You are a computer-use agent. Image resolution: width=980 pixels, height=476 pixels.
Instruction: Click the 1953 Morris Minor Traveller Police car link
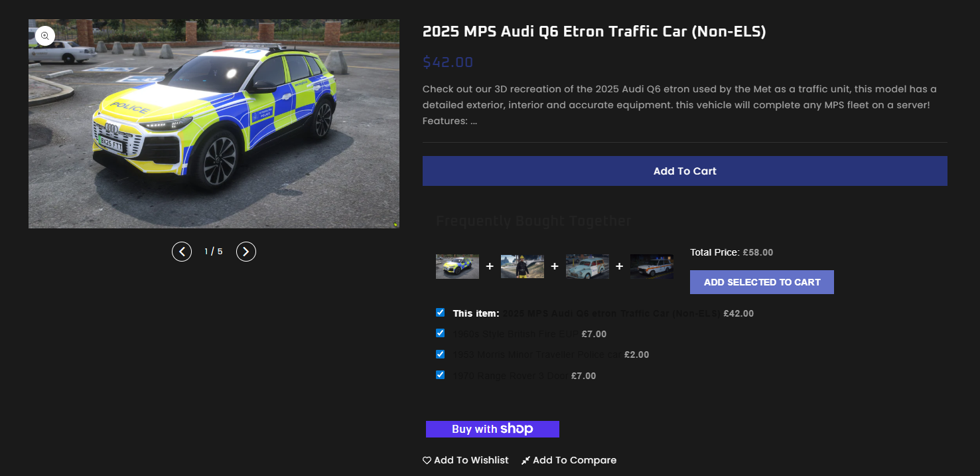click(537, 355)
